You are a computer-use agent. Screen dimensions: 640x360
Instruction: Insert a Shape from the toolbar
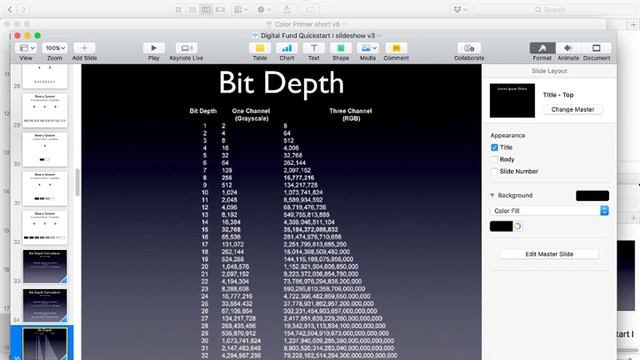(x=340, y=48)
